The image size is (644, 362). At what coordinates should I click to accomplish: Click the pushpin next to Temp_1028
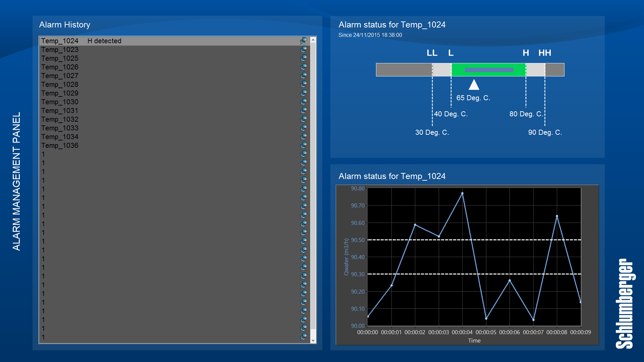(304, 84)
